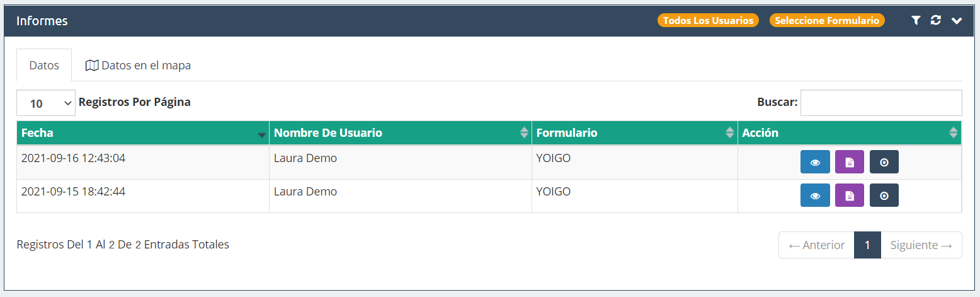Viewport: 980px width, 297px height.
Task: Collapse the Informes panel using chevron
Action: 957,21
